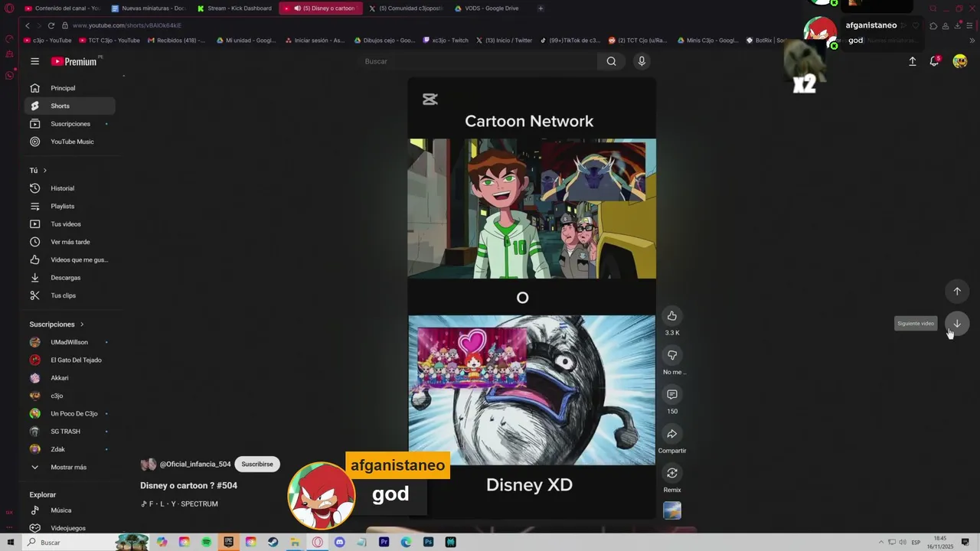Open Discord from the taskbar

(339, 542)
